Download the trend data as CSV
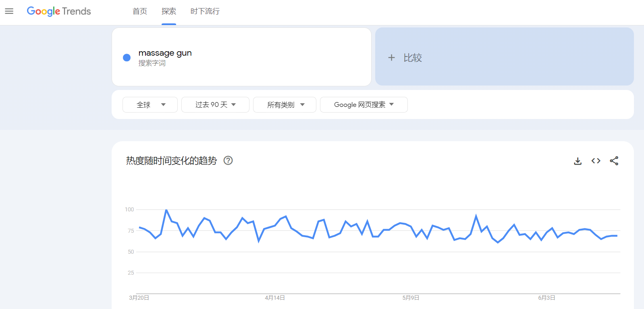The height and width of the screenshot is (309, 644). pyautogui.click(x=578, y=161)
